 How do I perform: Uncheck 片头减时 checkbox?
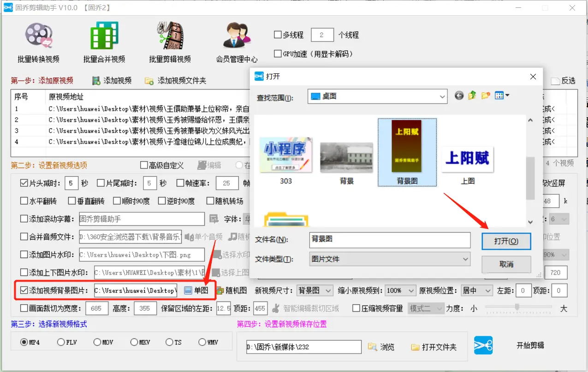coord(24,183)
